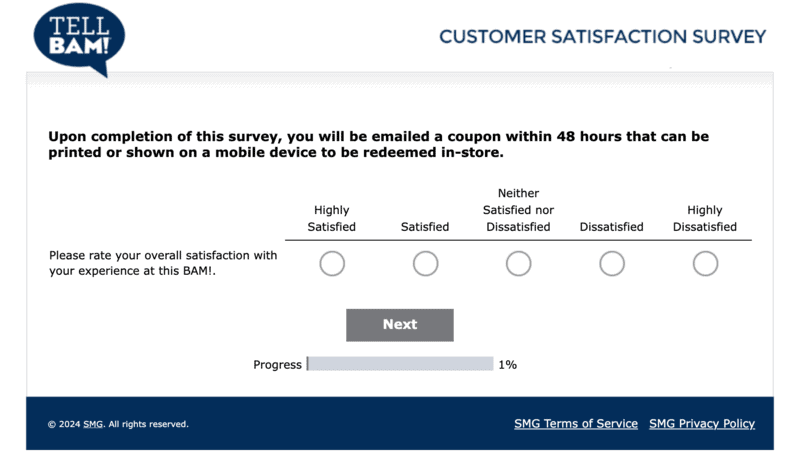
Task: Click the Customer Satisfaction Survey heading
Action: click(602, 37)
